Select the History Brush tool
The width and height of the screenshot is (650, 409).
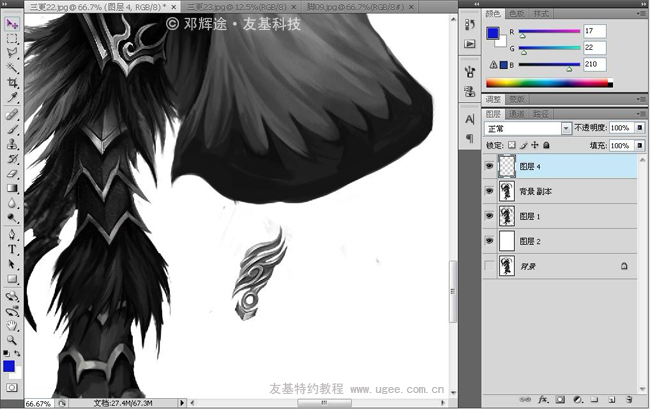[x=12, y=159]
